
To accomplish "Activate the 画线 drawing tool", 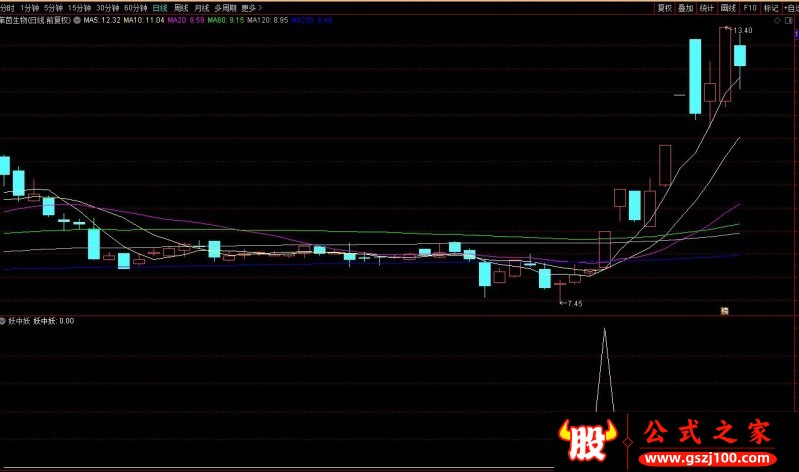I will tap(728, 8).
